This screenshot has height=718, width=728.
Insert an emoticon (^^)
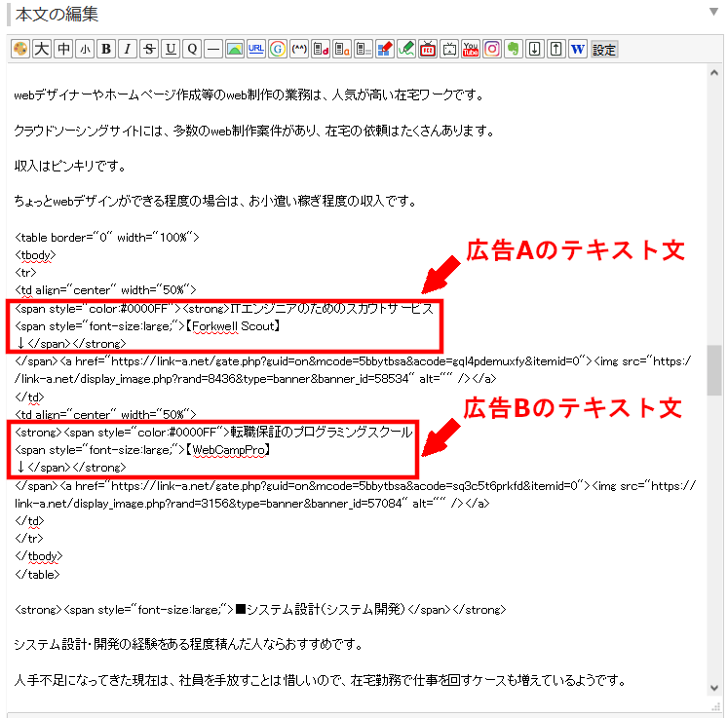pos(299,49)
